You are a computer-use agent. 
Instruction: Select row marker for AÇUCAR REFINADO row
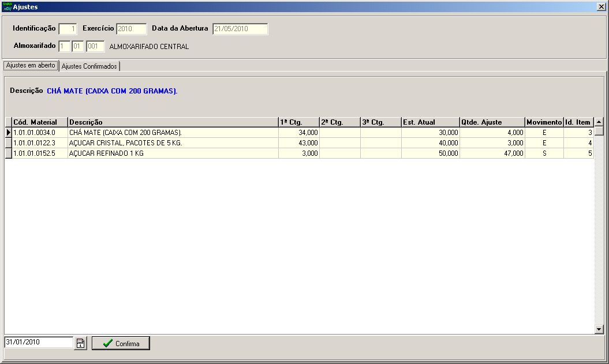click(8, 153)
